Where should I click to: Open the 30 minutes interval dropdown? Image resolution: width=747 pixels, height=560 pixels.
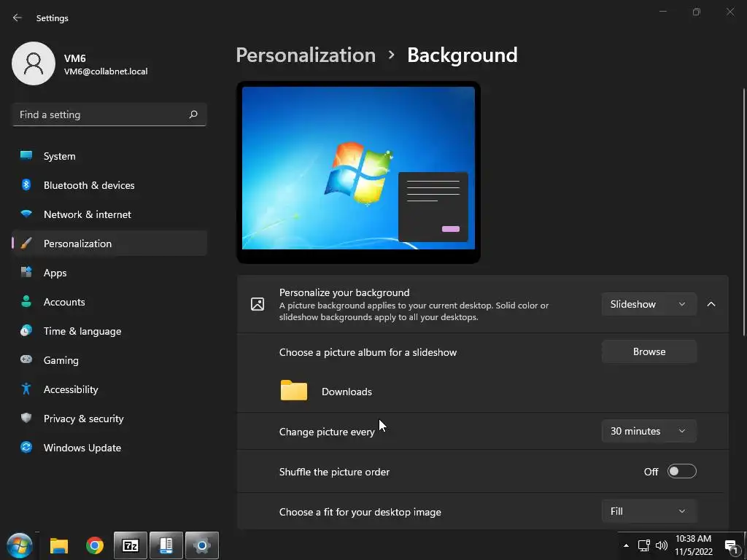pyautogui.click(x=649, y=431)
